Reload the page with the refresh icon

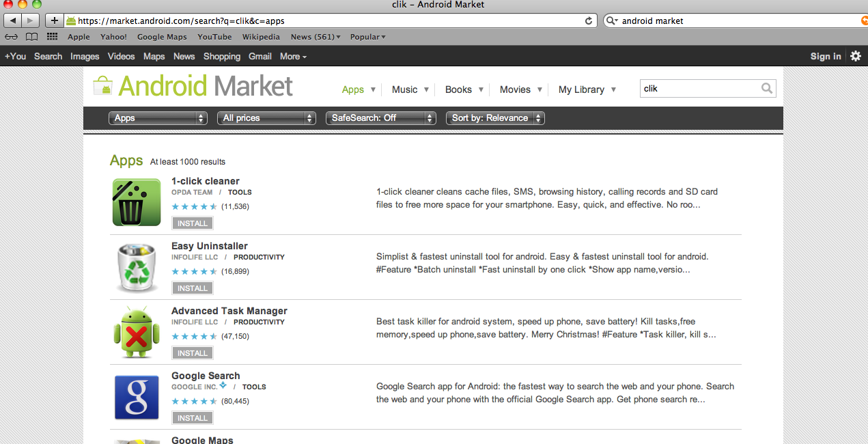589,20
